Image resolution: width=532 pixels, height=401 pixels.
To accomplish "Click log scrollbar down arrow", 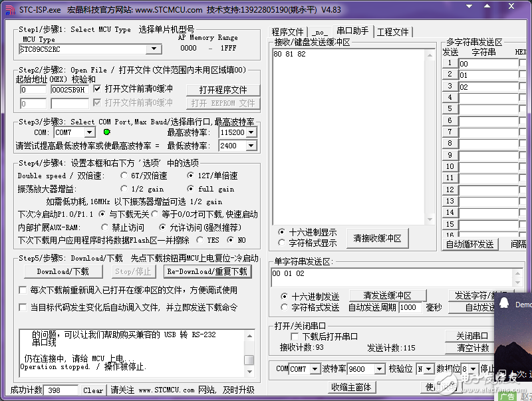I will coord(249,372).
